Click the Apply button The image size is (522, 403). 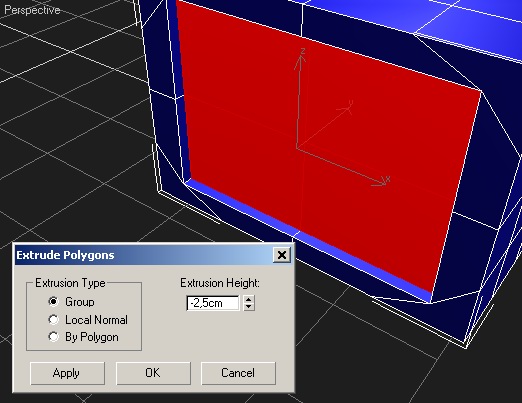click(67, 373)
